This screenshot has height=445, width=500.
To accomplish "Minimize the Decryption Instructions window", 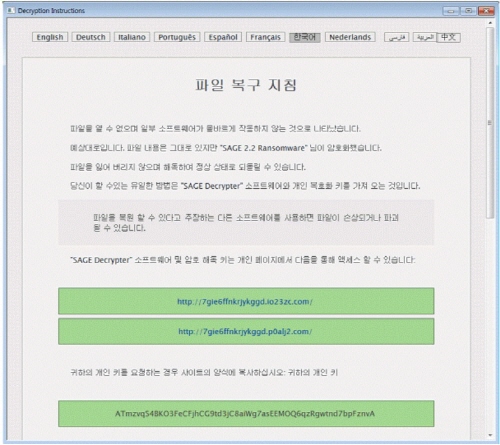I will click(x=451, y=11).
